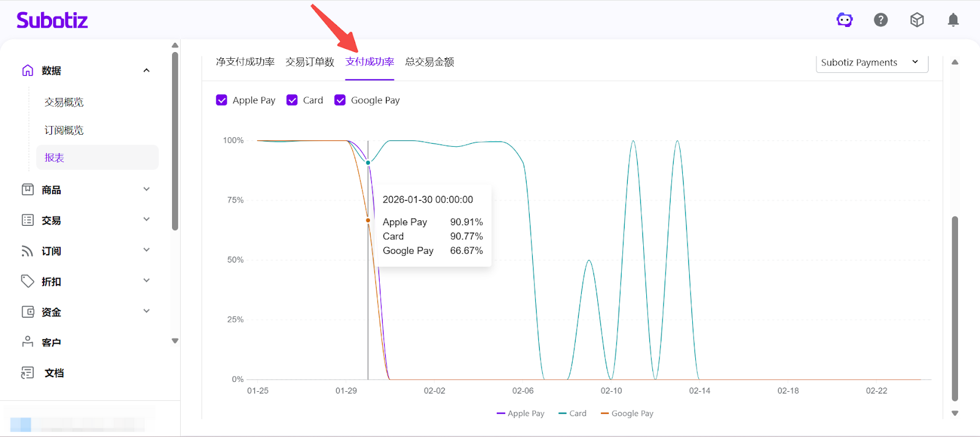Collapse the 数据 sidebar section
The image size is (980, 437).
[x=146, y=70]
